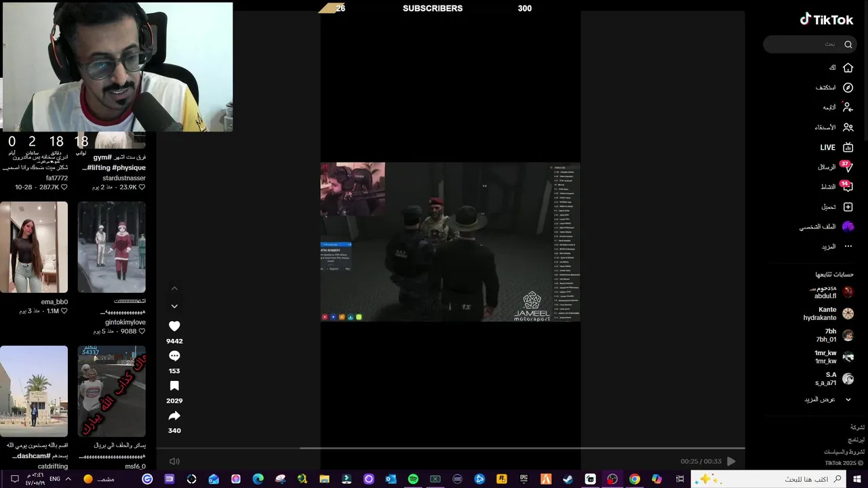
Task: Open followed account 1mr_kw
Action: (x=834, y=357)
